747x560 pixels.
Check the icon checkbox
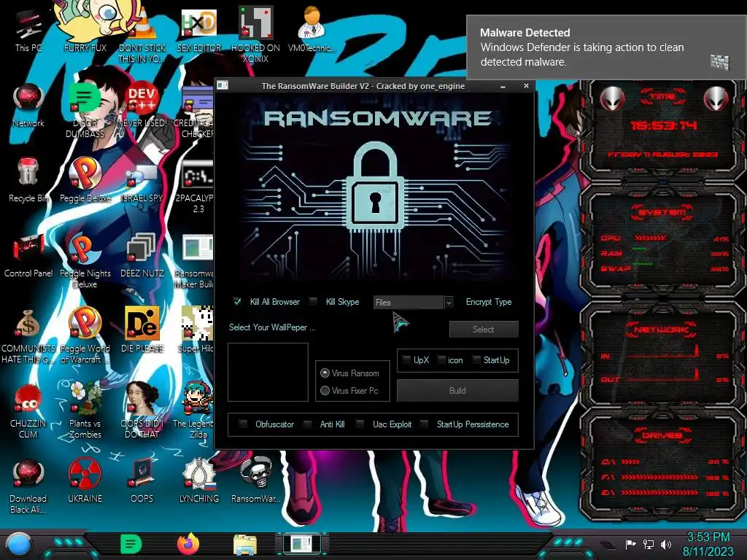(x=441, y=359)
